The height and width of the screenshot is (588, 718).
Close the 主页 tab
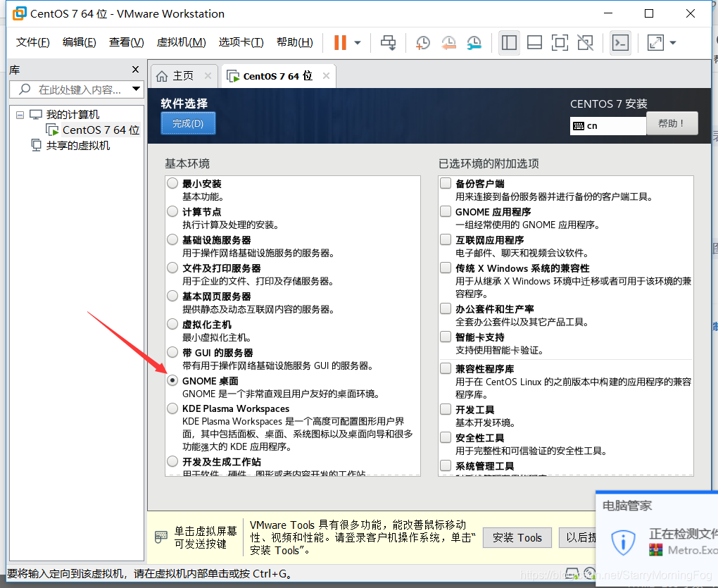point(208,76)
